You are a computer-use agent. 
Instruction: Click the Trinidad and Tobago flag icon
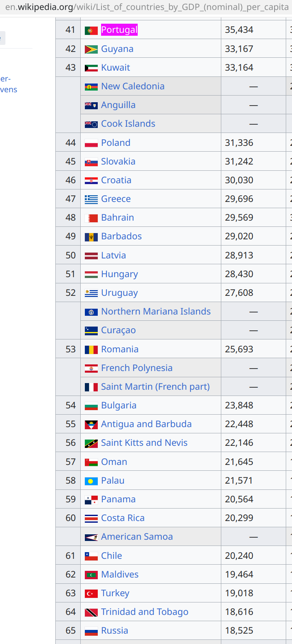pyautogui.click(x=91, y=612)
